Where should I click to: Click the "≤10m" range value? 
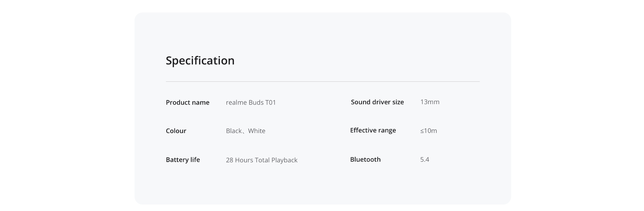[429, 131]
